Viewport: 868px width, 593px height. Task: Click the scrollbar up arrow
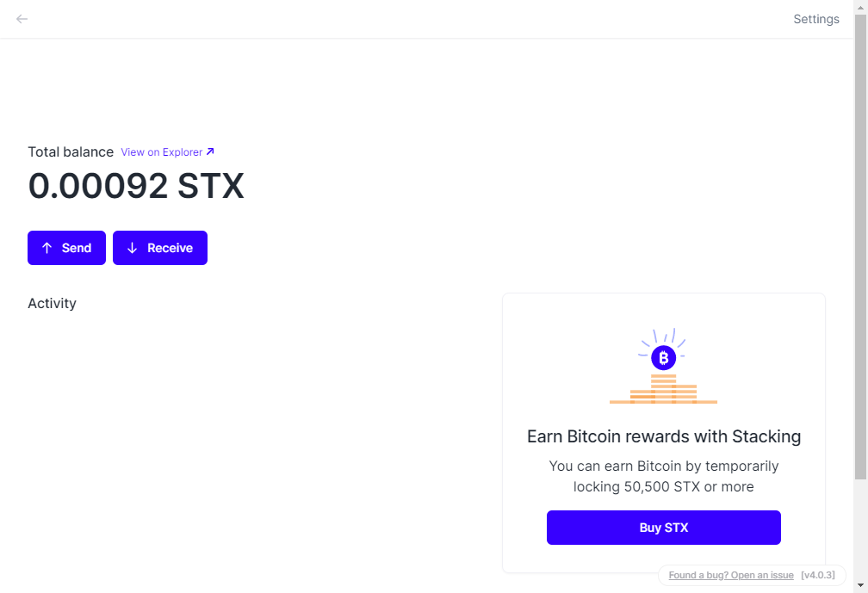(x=860, y=7)
